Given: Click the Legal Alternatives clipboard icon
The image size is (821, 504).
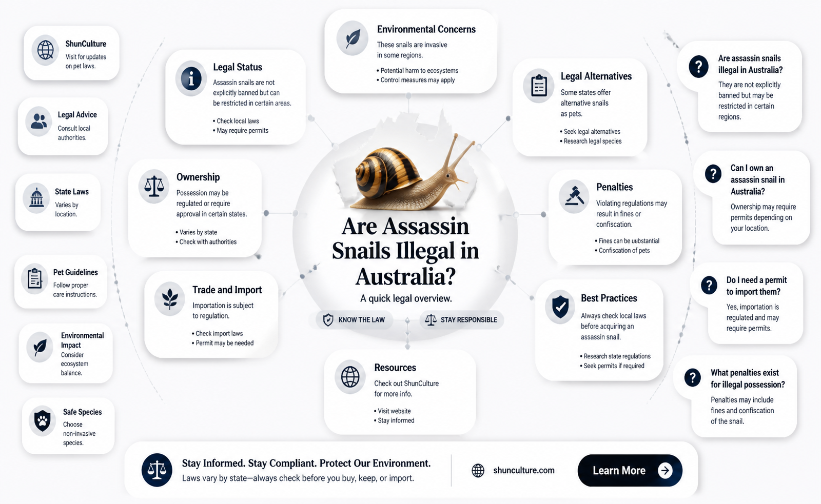Looking at the screenshot, I should click(539, 86).
